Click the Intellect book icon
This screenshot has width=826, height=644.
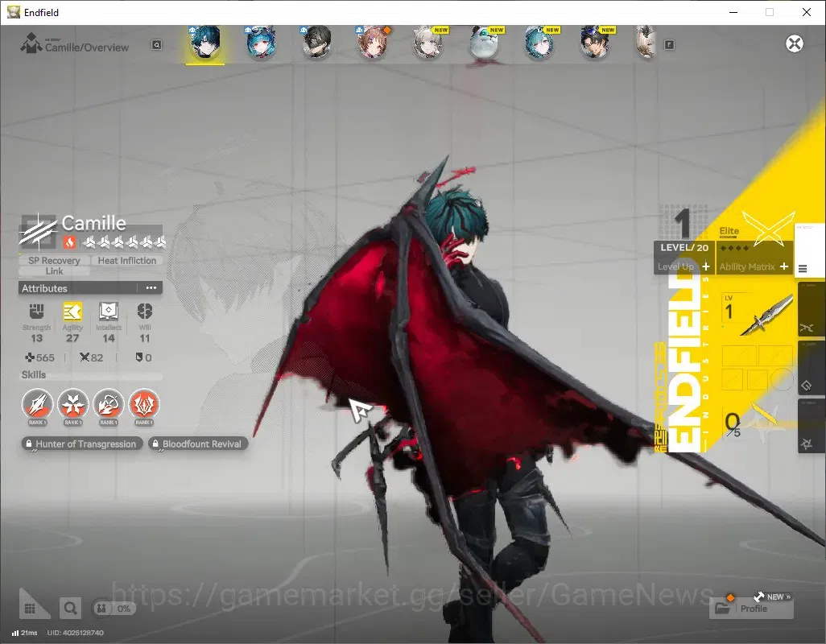(109, 312)
